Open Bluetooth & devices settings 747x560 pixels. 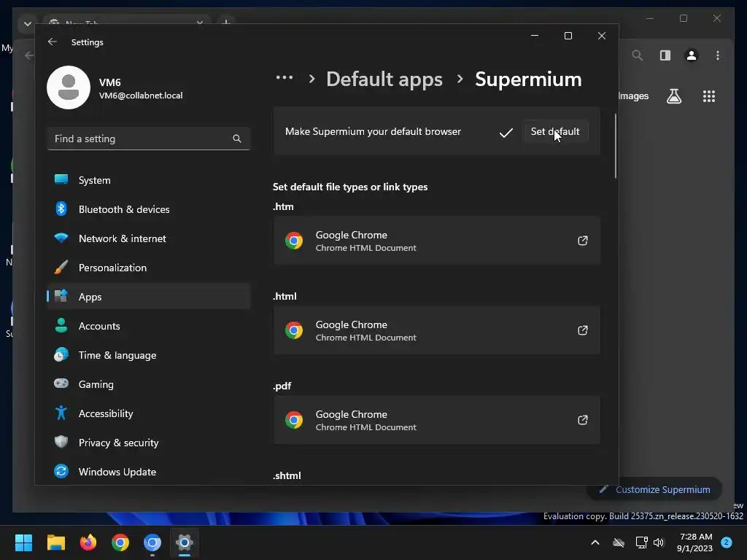point(149,209)
